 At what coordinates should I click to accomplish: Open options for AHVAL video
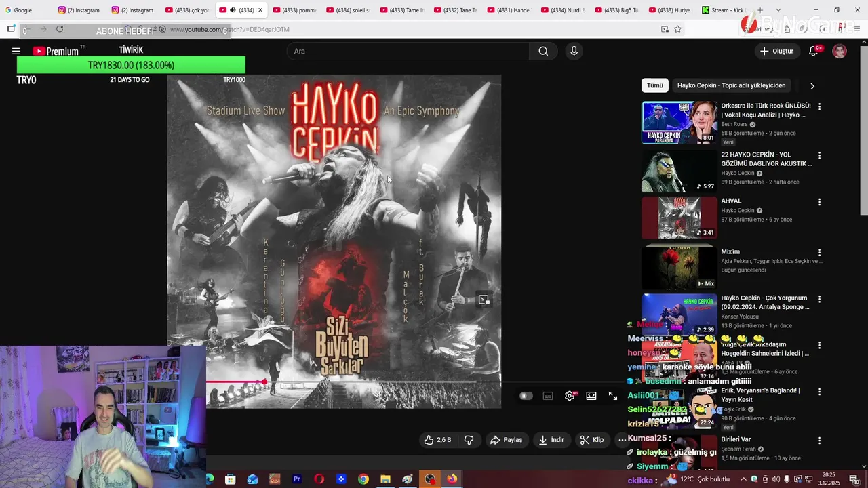click(819, 202)
